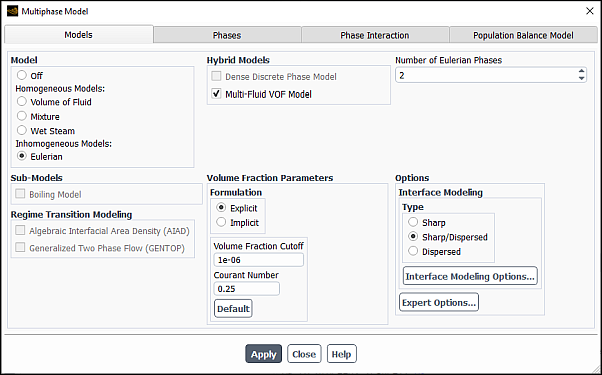Select Implicit volume fraction formulation
Screen dimensions: 602x375
tap(221, 222)
